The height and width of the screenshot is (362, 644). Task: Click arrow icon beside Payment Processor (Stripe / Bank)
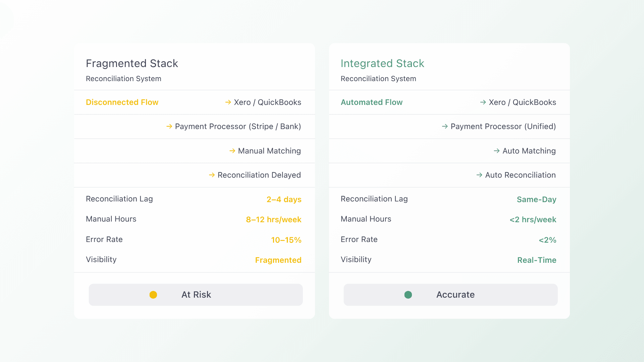tap(169, 126)
